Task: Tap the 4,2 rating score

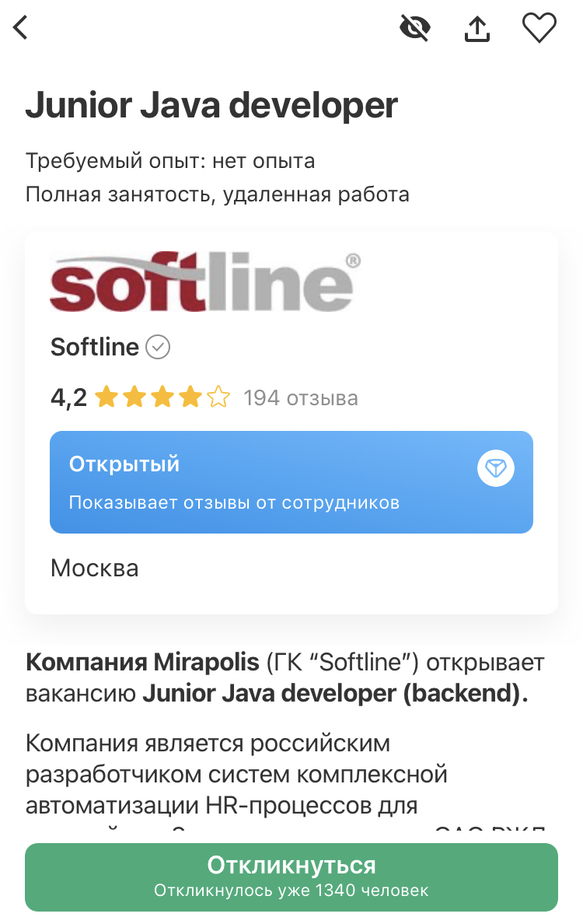Action: [x=68, y=398]
